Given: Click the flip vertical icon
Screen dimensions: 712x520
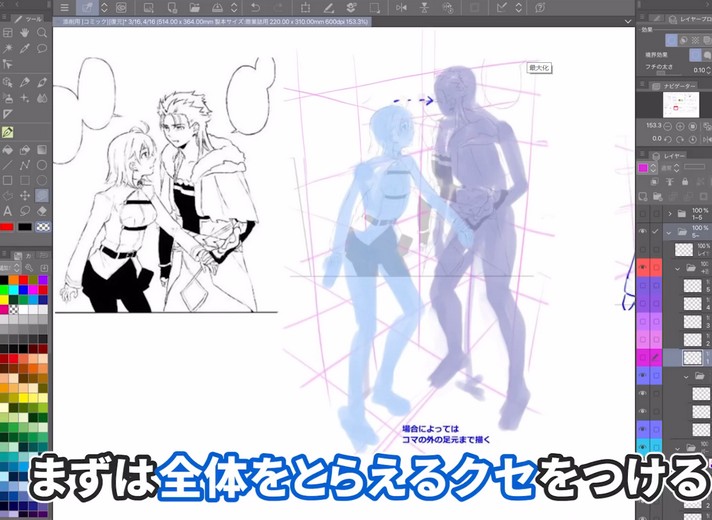Looking at the screenshot, I should pos(424,8).
